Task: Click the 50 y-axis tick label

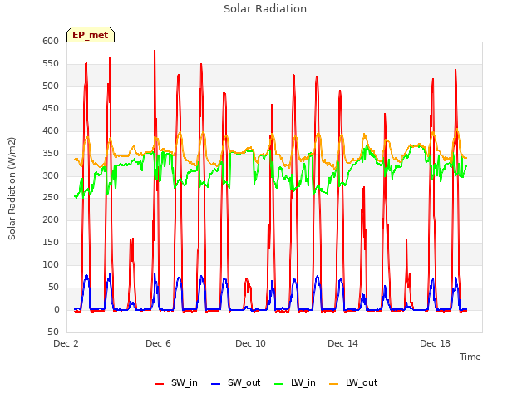Action: click(53, 287)
